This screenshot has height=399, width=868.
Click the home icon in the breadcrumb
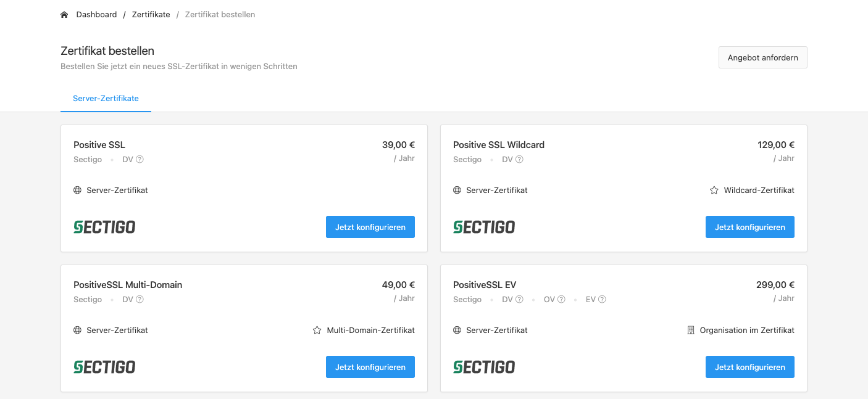[x=64, y=15]
